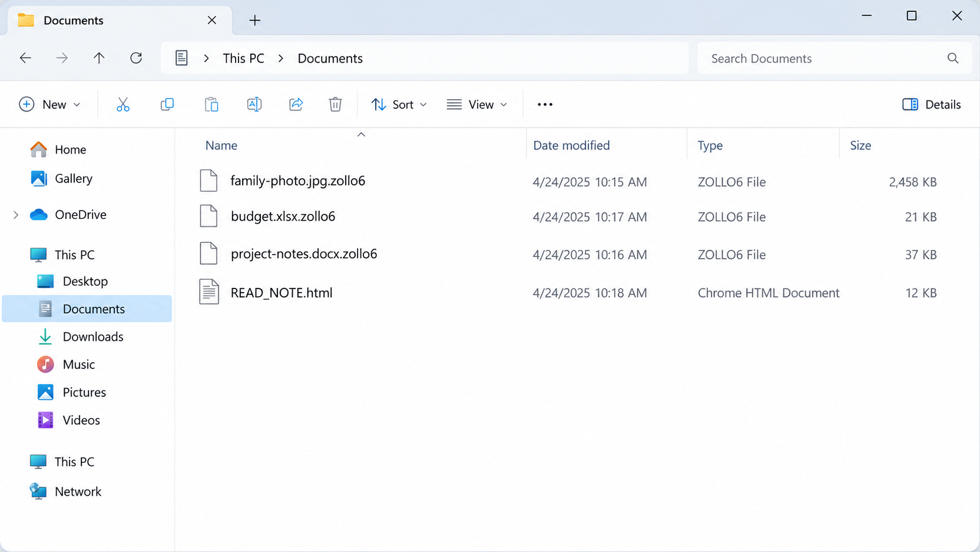Sort by the Type column header
Screen dimensions: 980x552
pos(710,145)
